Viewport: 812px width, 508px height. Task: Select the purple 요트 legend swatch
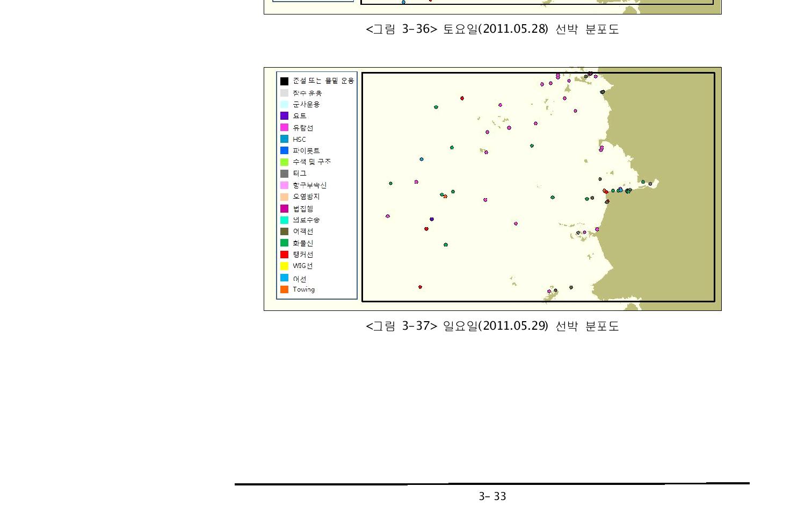tap(284, 115)
